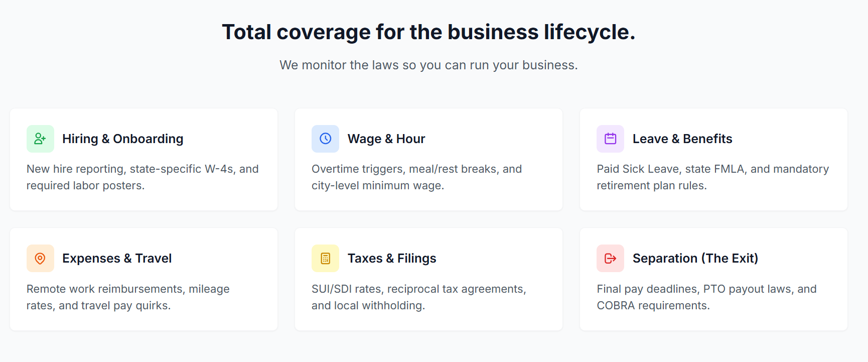Open the Expenses & Travel title
Viewport: 868px width, 362px height.
click(116, 258)
